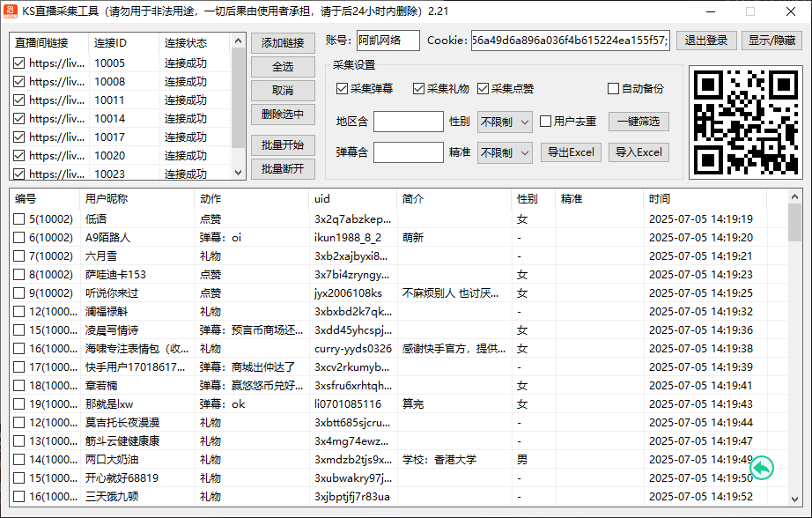Click the 添加链接 button
Viewport: 812px width, 518px height.
283,43
